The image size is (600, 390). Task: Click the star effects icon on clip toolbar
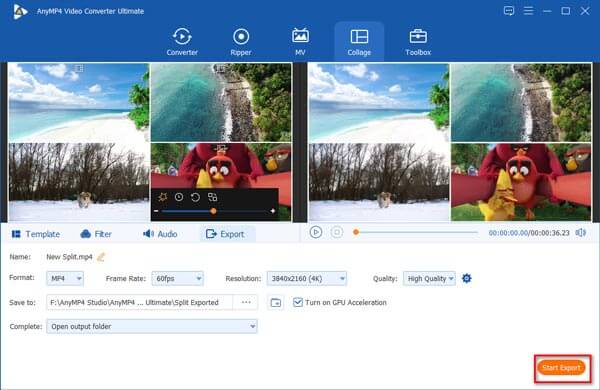pyautogui.click(x=162, y=197)
